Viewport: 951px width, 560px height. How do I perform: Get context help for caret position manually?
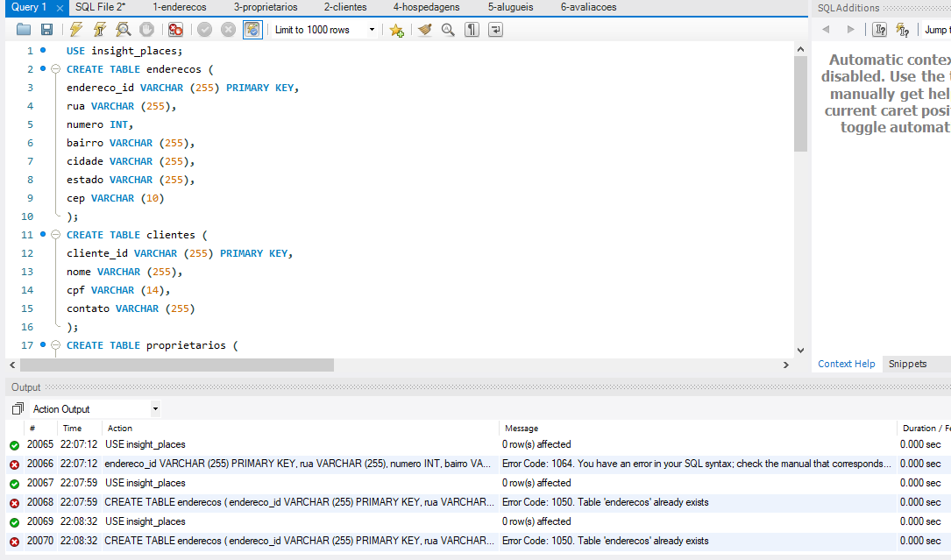point(879,30)
